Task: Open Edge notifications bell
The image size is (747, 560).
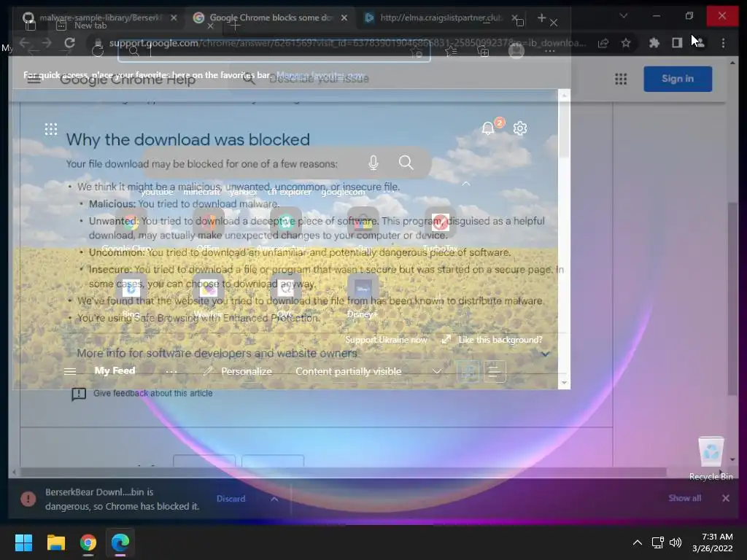Action: click(x=488, y=128)
